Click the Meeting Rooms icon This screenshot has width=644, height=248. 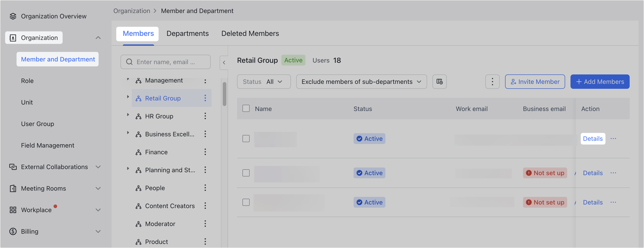pos(13,188)
